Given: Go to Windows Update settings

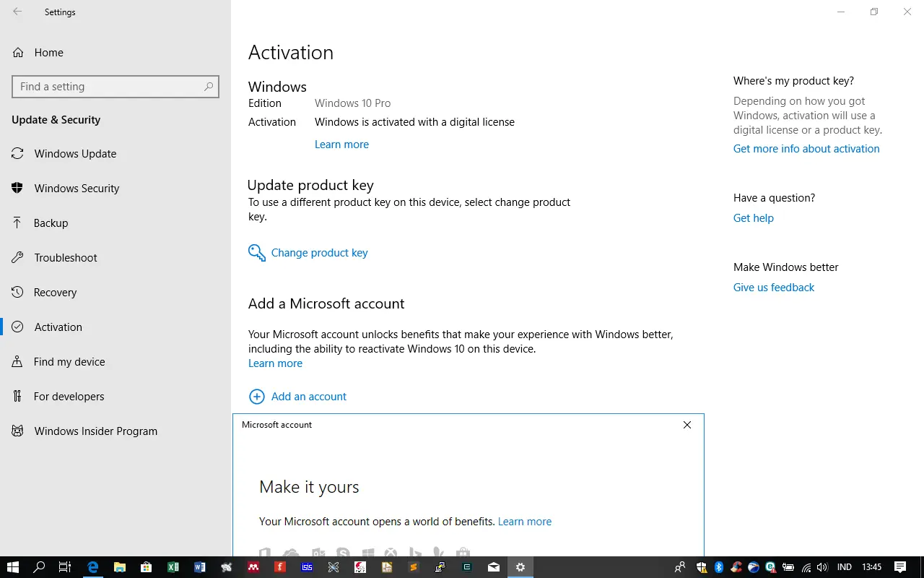Looking at the screenshot, I should pos(75,154).
